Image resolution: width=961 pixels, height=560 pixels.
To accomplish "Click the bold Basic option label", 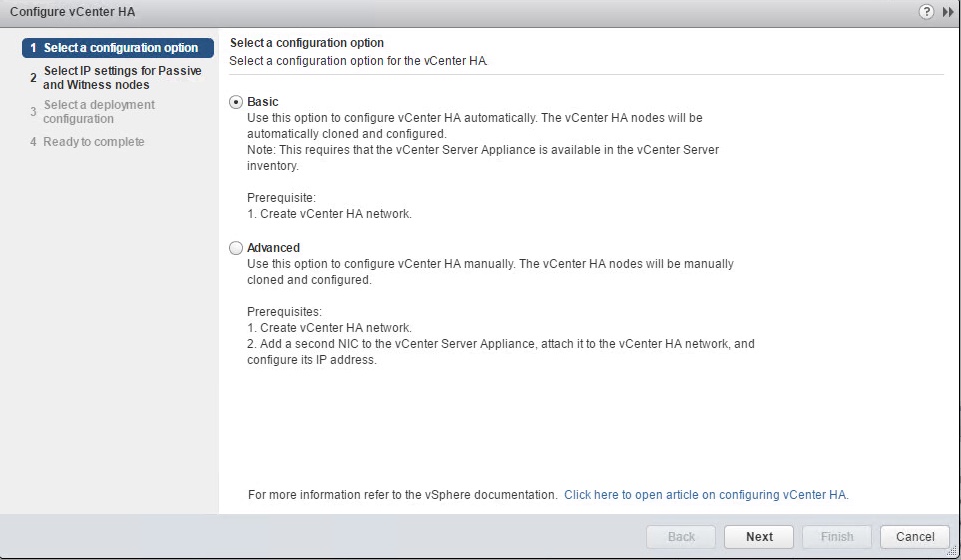I will point(263,102).
